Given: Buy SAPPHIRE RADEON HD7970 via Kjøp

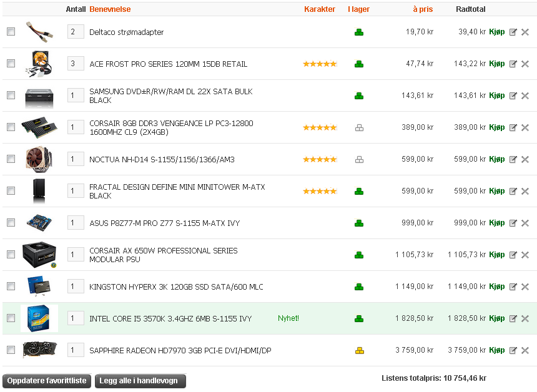Looking at the screenshot, I should coord(497,350).
